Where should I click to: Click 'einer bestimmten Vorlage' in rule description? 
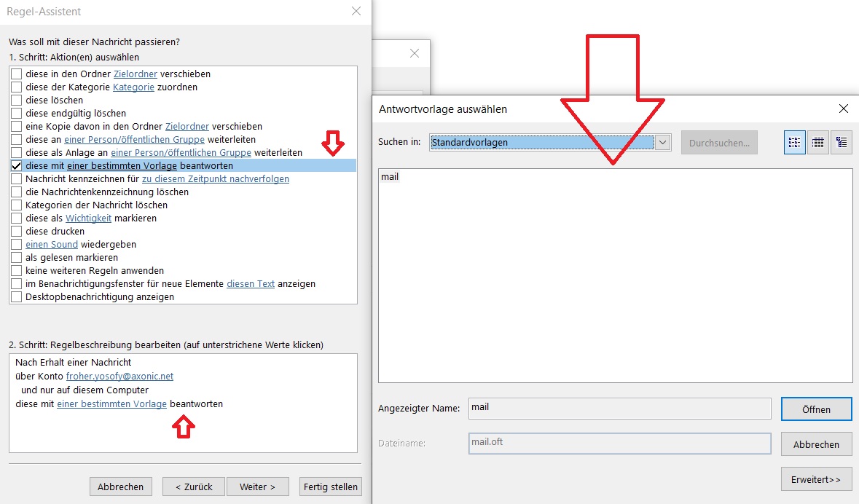[x=111, y=404]
